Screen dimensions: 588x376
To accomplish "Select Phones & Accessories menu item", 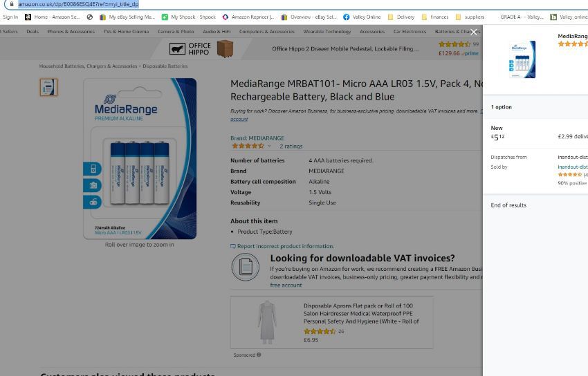I will click(x=71, y=32).
